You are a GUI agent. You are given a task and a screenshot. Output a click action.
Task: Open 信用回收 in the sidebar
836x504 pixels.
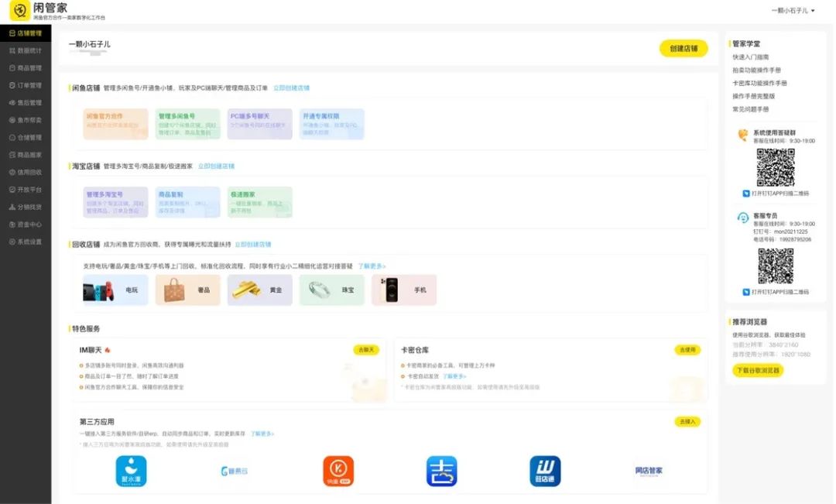click(x=26, y=173)
